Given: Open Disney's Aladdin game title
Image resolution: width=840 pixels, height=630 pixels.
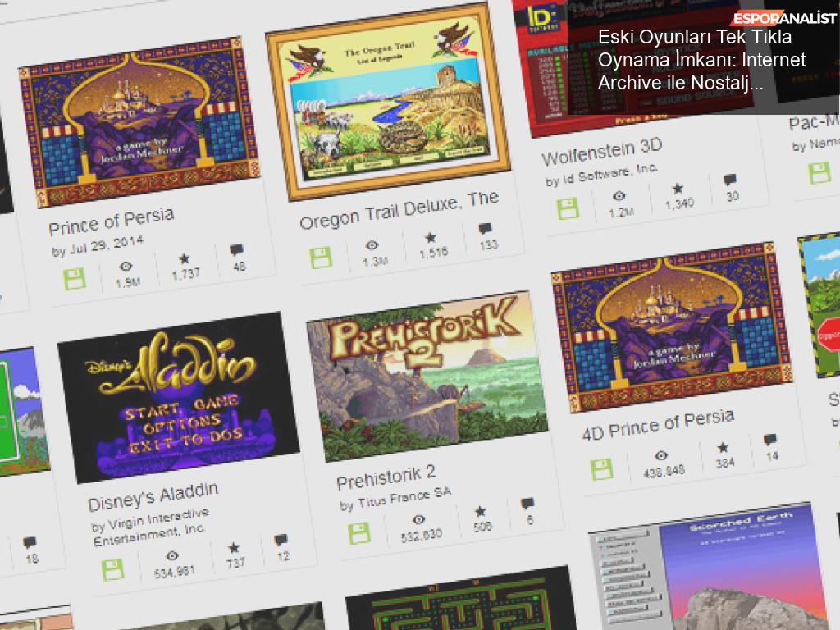Looking at the screenshot, I should pos(153,496).
